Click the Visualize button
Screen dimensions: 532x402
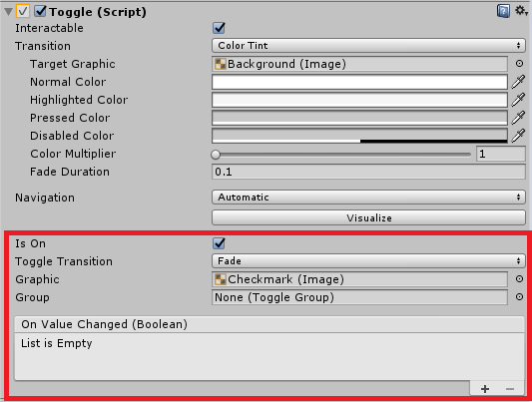click(368, 217)
